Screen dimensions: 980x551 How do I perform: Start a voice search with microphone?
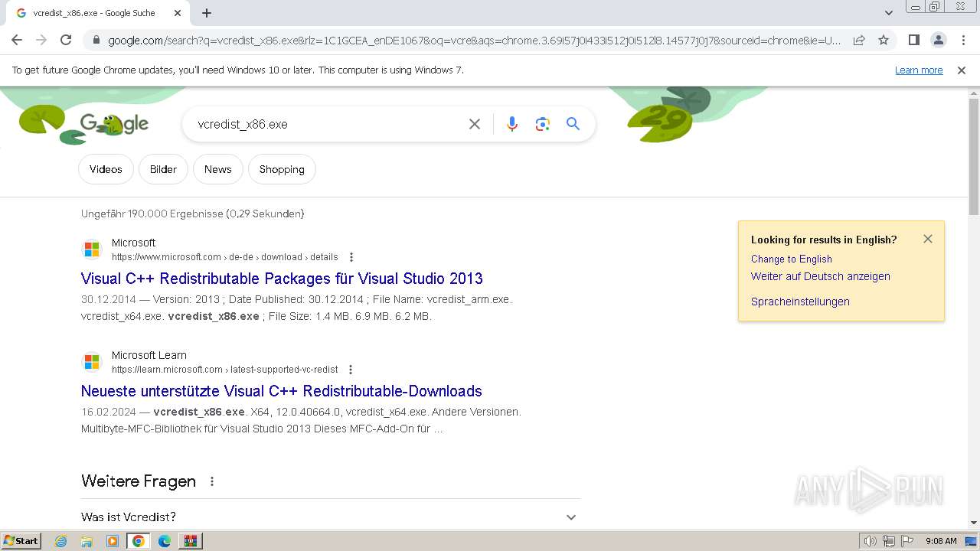click(x=512, y=124)
